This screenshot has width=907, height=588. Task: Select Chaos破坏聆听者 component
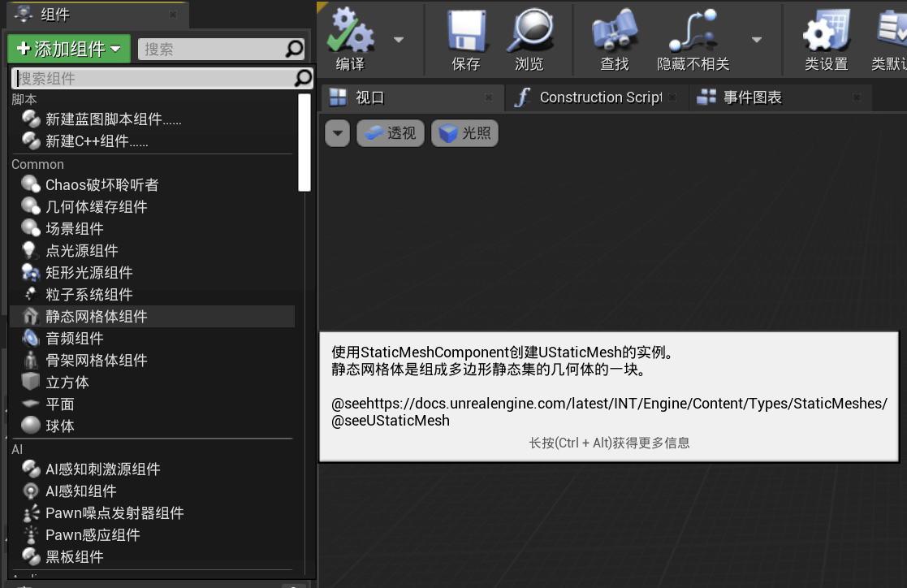[153, 185]
